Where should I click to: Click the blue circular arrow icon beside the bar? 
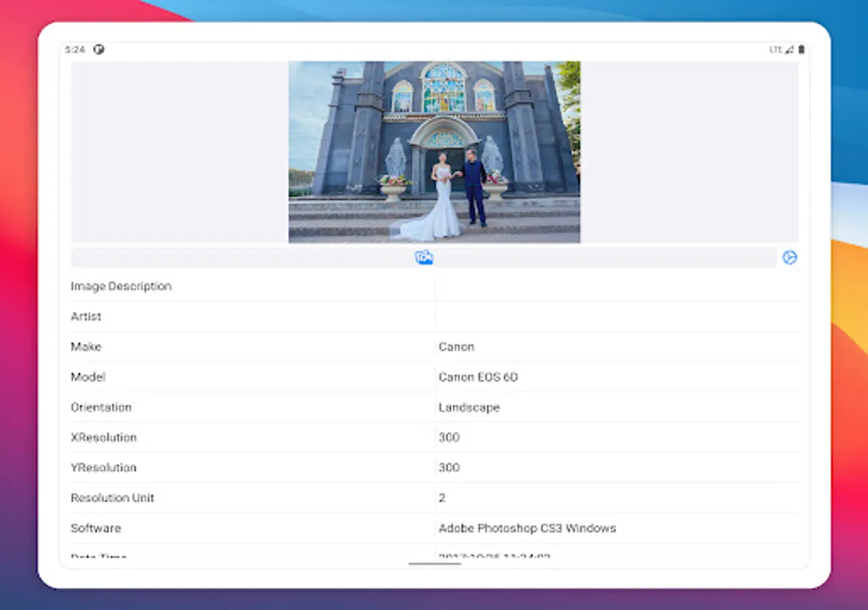click(x=789, y=258)
